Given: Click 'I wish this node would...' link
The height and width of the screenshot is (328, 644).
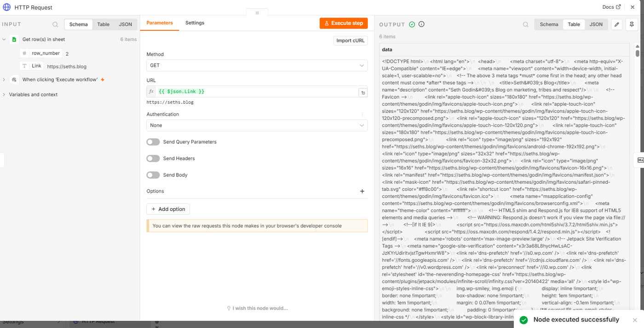Looking at the screenshot, I should [x=257, y=308].
